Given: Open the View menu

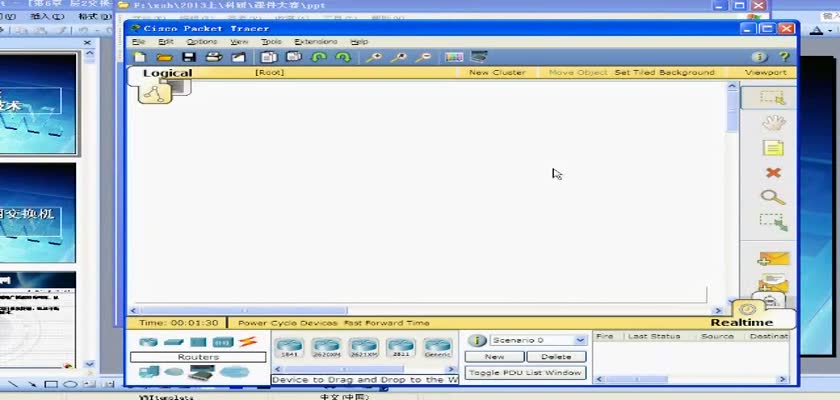Looking at the screenshot, I should point(239,41).
